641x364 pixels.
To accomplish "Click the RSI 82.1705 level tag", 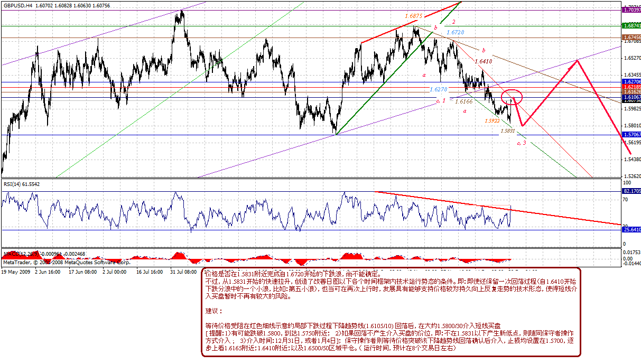I will (632, 191).
